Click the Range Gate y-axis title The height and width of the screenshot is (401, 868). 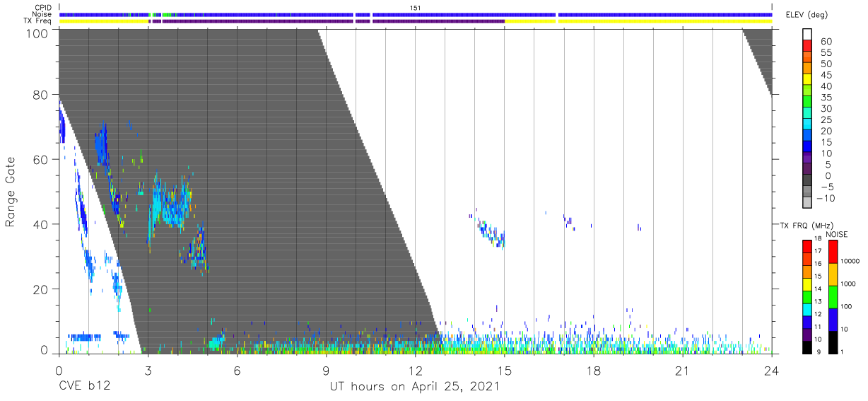tap(11, 191)
